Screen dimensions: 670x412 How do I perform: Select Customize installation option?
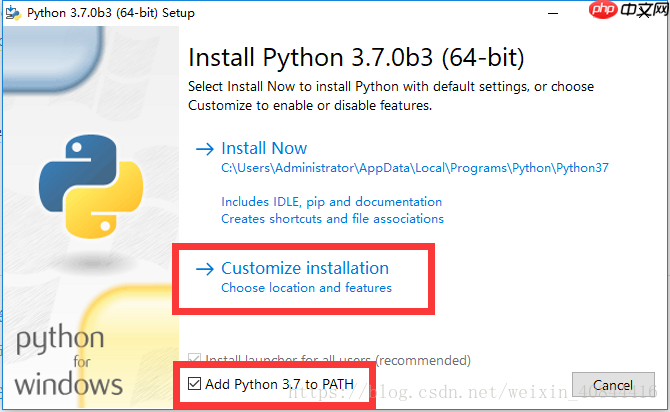click(305, 268)
